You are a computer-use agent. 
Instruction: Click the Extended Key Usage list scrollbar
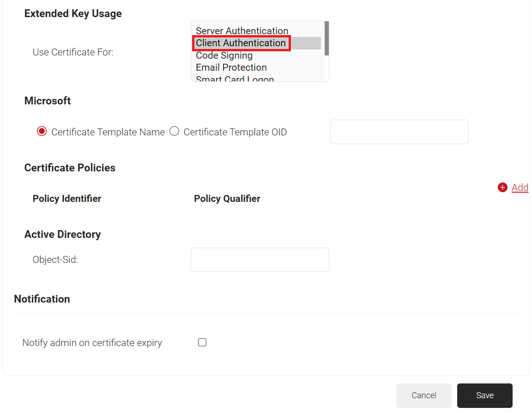pos(326,39)
